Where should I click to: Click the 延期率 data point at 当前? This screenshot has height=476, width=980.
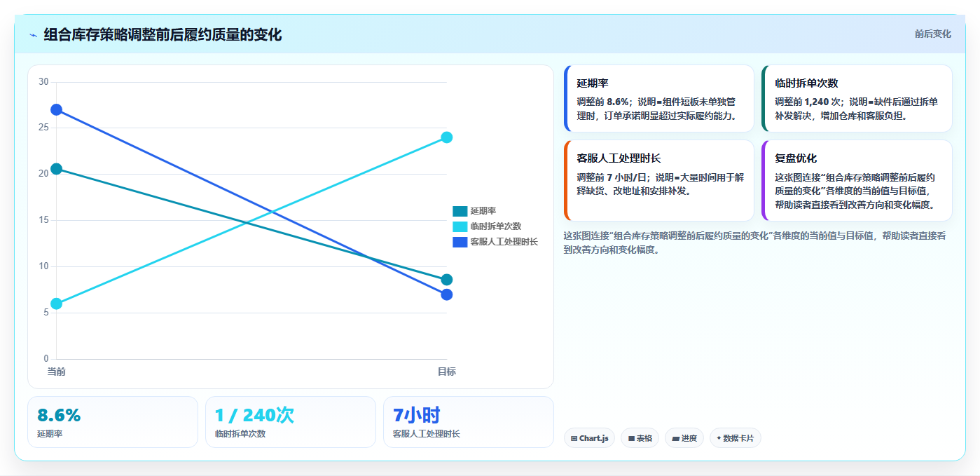click(57, 169)
